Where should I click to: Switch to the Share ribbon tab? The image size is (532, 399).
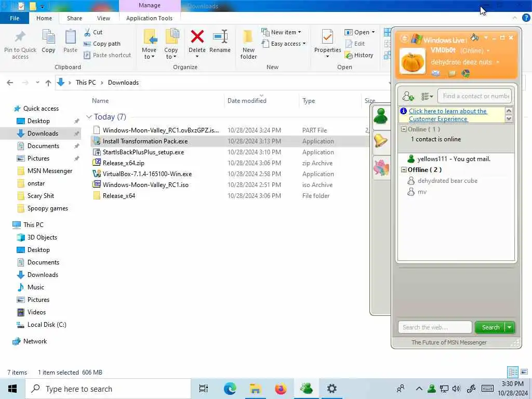pyautogui.click(x=74, y=18)
